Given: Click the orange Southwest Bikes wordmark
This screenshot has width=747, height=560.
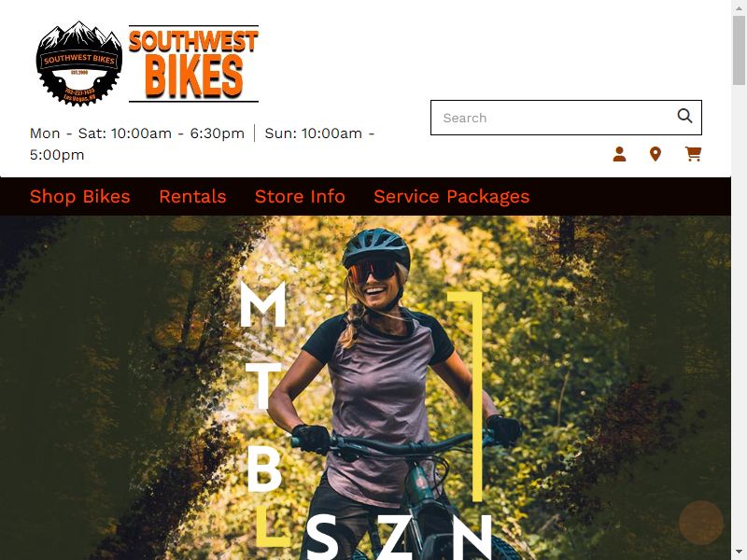Looking at the screenshot, I should pos(193,63).
